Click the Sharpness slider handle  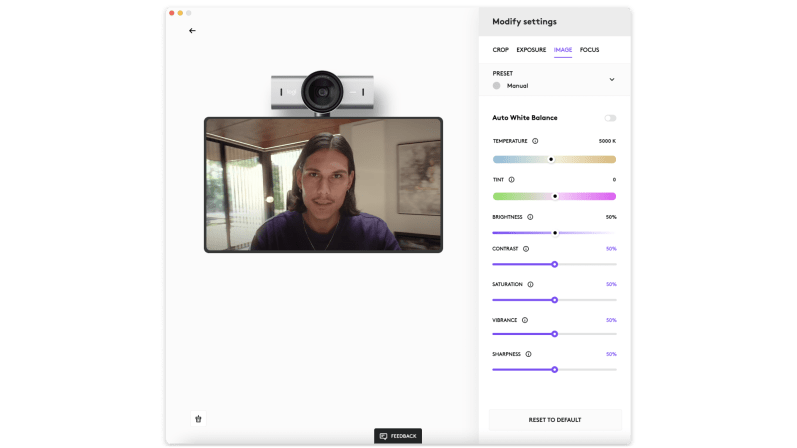pos(554,369)
